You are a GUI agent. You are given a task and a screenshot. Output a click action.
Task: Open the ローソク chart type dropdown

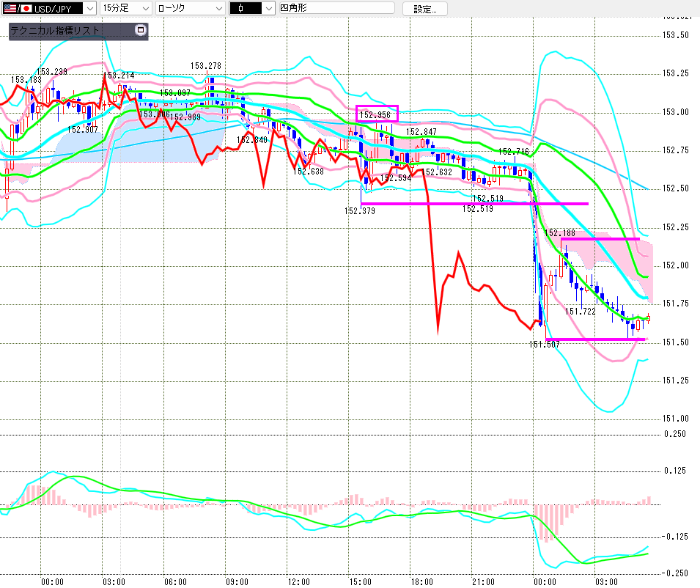[x=218, y=8]
